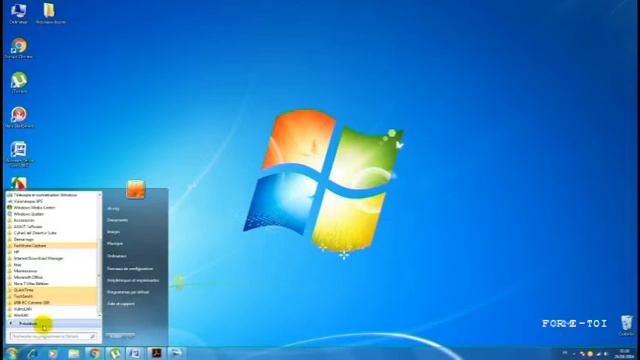Switch to µTorrent in the taskbar
640x360 pixels.
pos(115,353)
